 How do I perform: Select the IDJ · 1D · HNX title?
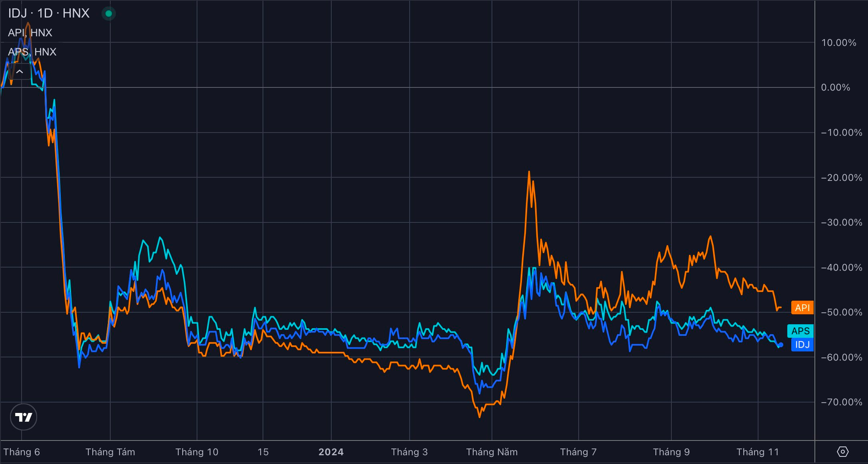click(x=49, y=14)
